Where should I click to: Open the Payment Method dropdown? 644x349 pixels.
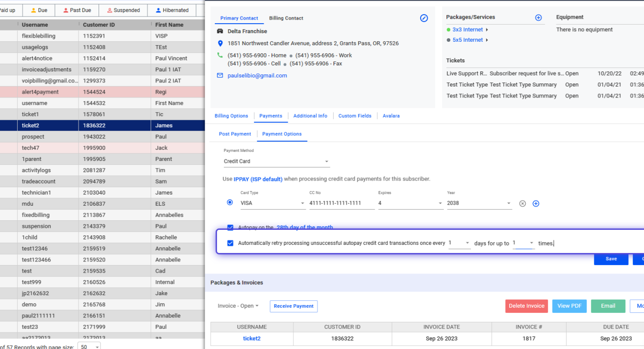276,161
